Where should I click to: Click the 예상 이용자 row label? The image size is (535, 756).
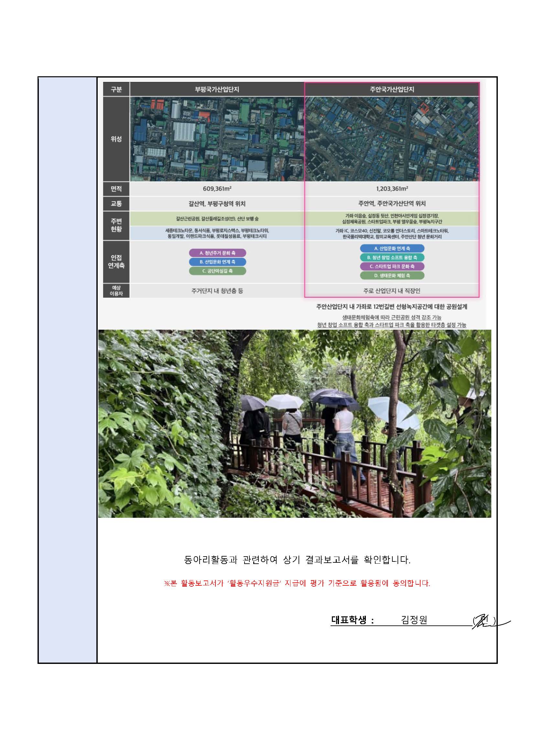click(x=116, y=291)
